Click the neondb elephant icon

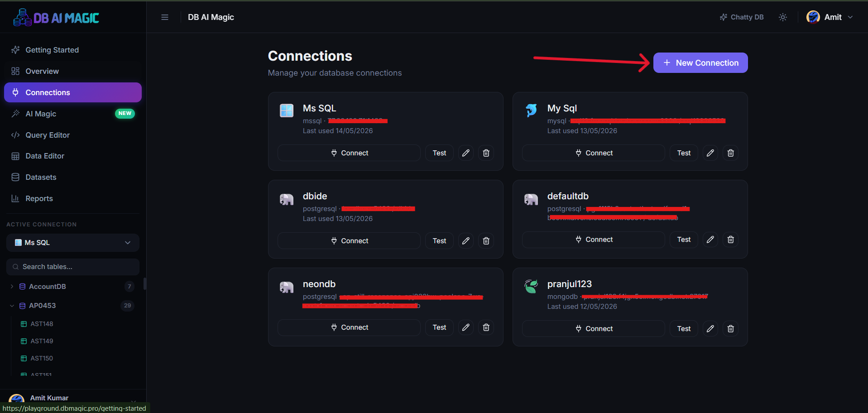coord(287,287)
